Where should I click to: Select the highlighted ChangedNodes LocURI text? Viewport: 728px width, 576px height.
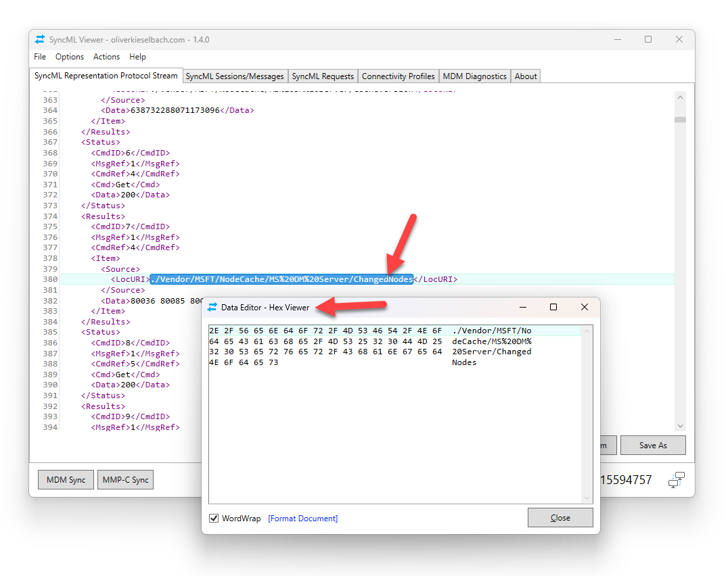click(281, 279)
